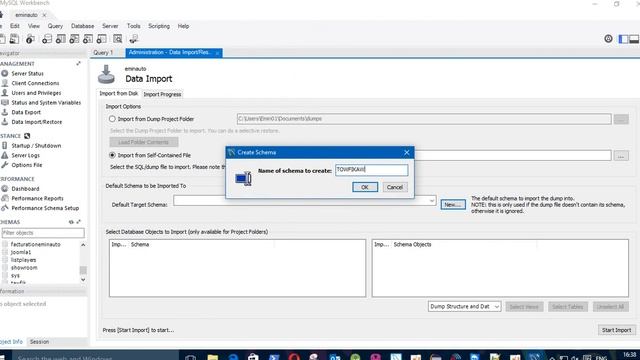Click Client Connections icon
640x360 pixels.
[4, 83]
